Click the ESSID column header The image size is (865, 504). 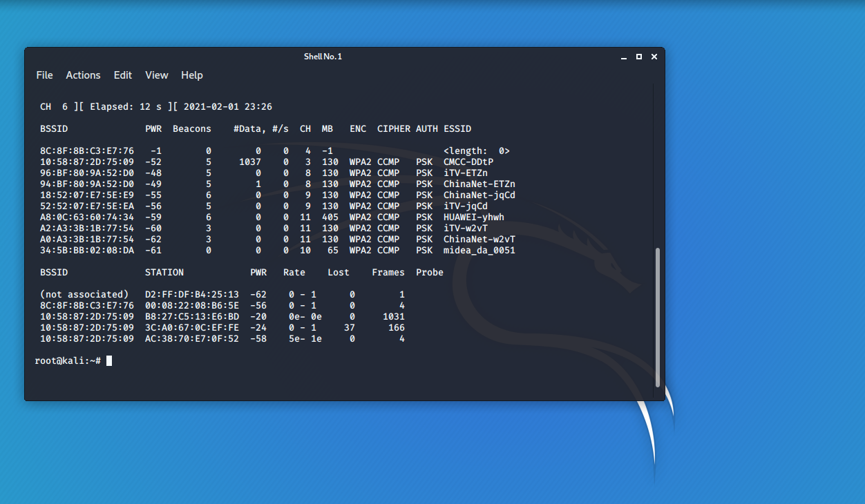tap(457, 129)
